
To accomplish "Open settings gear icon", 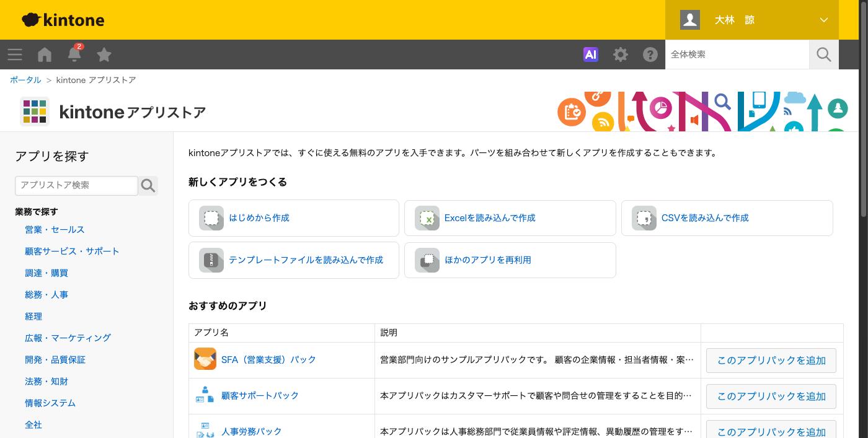I will click(x=621, y=55).
